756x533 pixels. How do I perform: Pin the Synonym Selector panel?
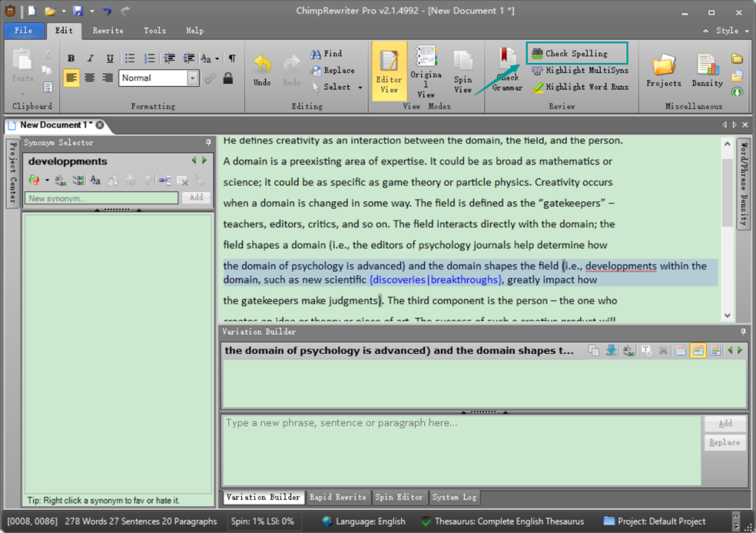[209, 143]
